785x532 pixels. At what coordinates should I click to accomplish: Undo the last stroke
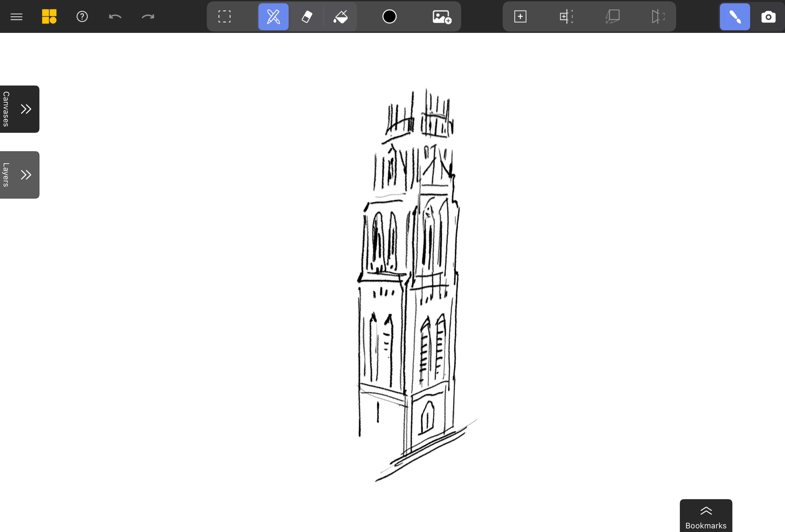coord(115,16)
